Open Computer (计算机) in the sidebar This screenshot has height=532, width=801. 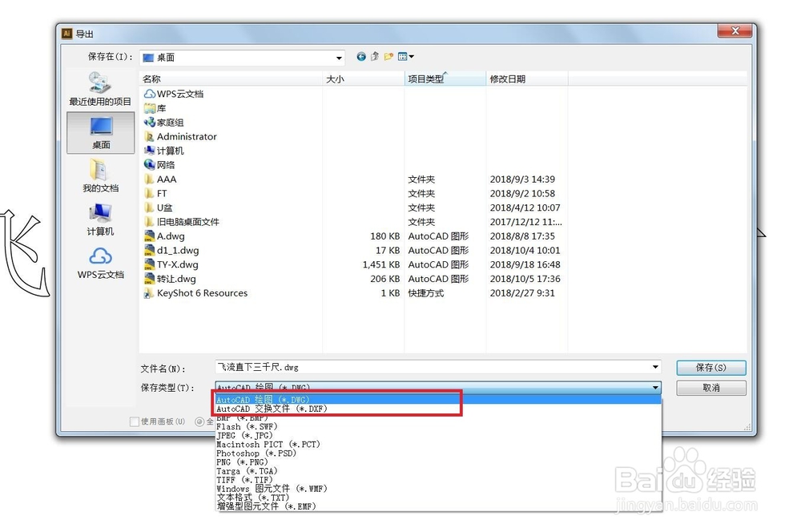100,220
